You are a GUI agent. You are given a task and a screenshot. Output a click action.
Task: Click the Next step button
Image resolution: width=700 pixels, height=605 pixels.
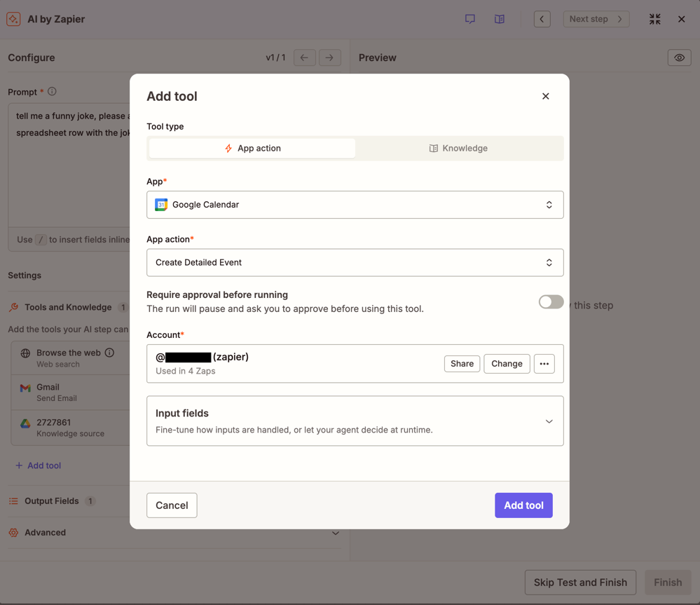pyautogui.click(x=596, y=19)
